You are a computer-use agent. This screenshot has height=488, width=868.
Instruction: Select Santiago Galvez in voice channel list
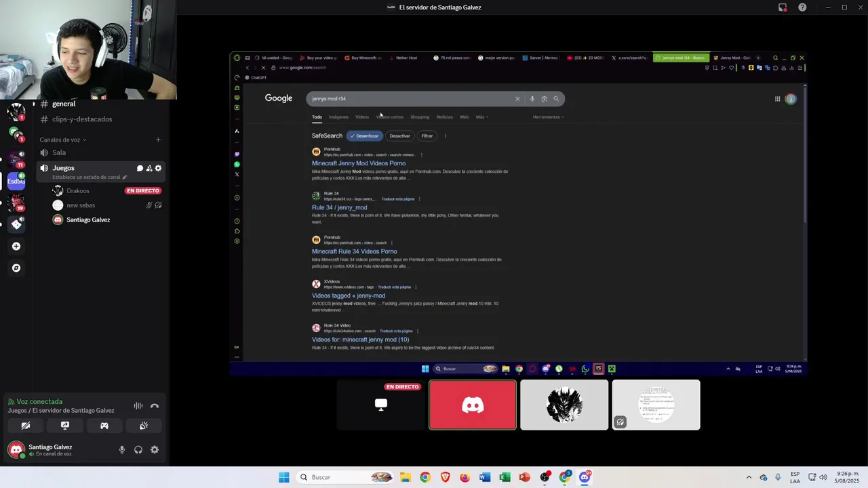point(88,220)
